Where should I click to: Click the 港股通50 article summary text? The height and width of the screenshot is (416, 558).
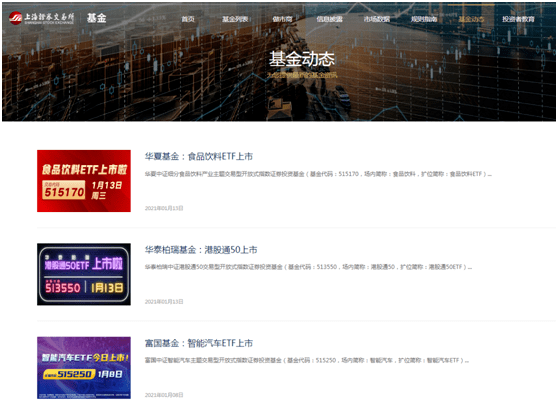pos(308,267)
